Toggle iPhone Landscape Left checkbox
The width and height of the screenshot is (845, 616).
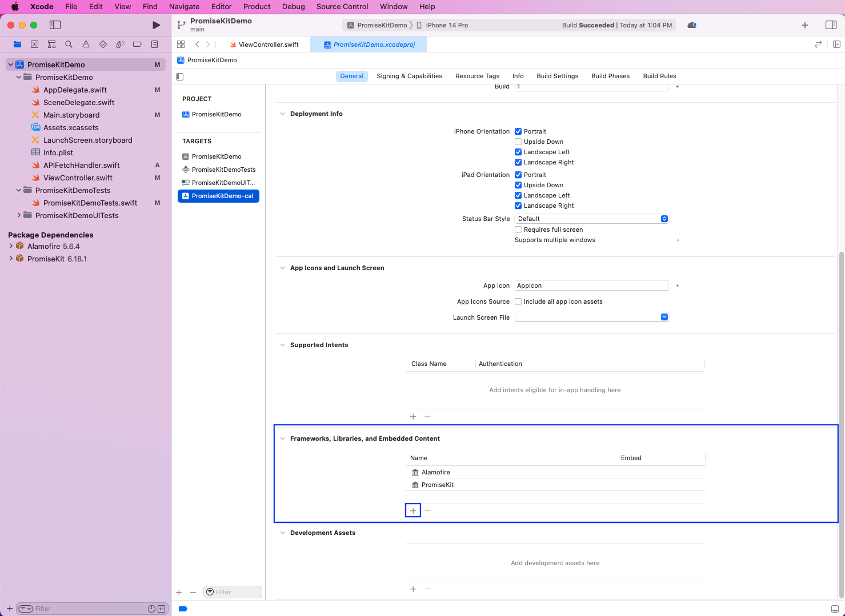pyautogui.click(x=518, y=152)
